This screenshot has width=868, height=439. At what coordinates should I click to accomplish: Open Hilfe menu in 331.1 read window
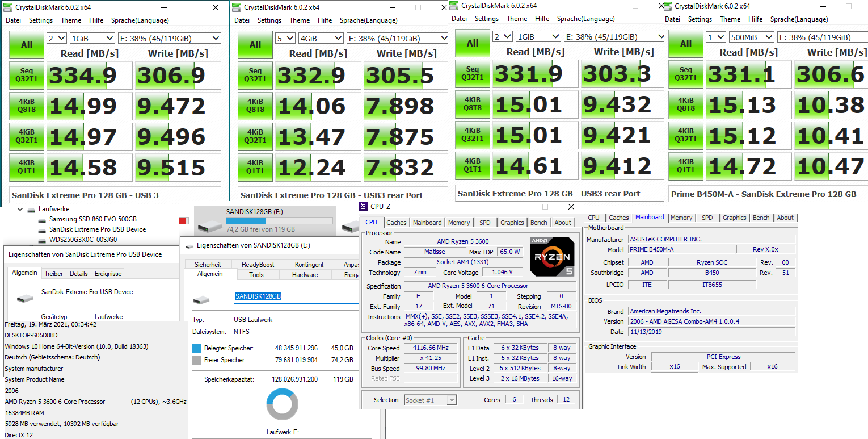pyautogui.click(x=756, y=19)
